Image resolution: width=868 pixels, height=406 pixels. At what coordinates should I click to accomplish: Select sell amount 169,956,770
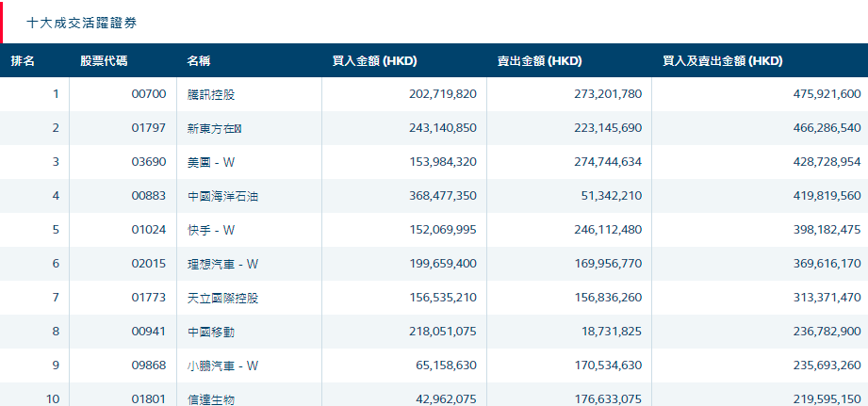609,264
